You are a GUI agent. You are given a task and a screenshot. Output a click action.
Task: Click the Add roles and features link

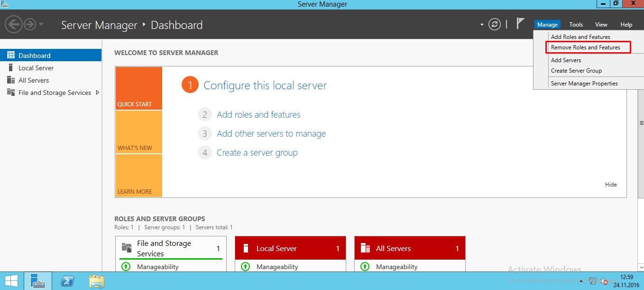pos(258,115)
